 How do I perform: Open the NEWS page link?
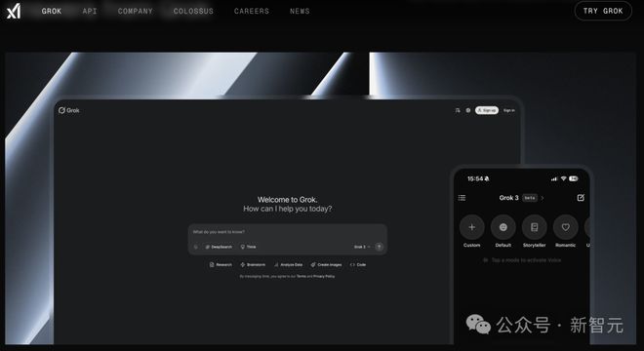click(300, 11)
